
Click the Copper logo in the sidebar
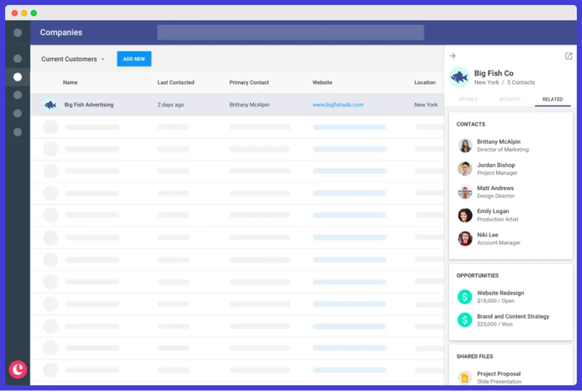(17, 369)
